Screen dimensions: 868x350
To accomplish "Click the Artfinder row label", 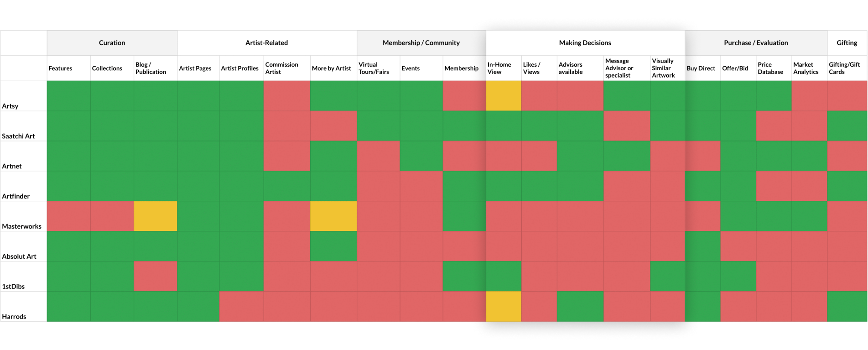I will [16, 196].
